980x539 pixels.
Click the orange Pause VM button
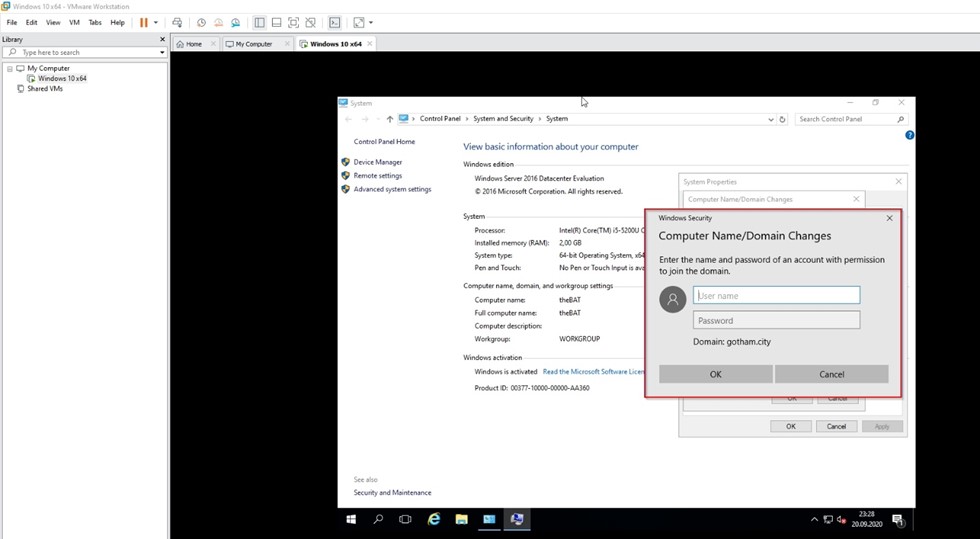(x=144, y=23)
